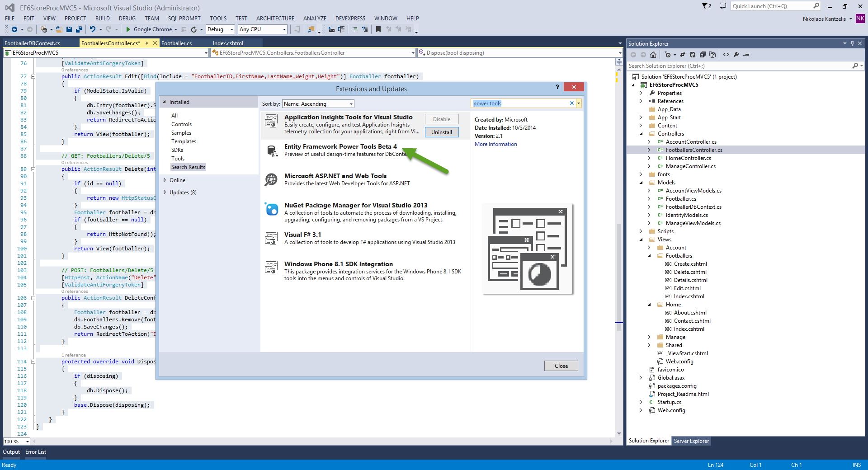
Task: Click the editor horizontal scrollbar left arrow
Action: coord(34,442)
